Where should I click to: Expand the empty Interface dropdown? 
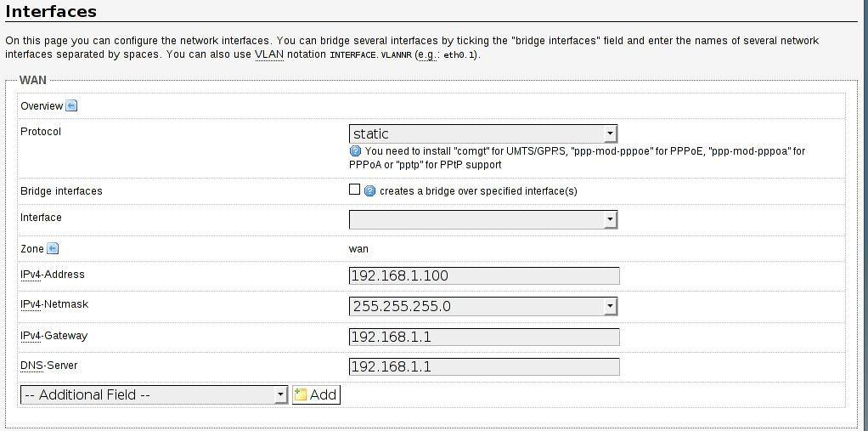[482, 219]
